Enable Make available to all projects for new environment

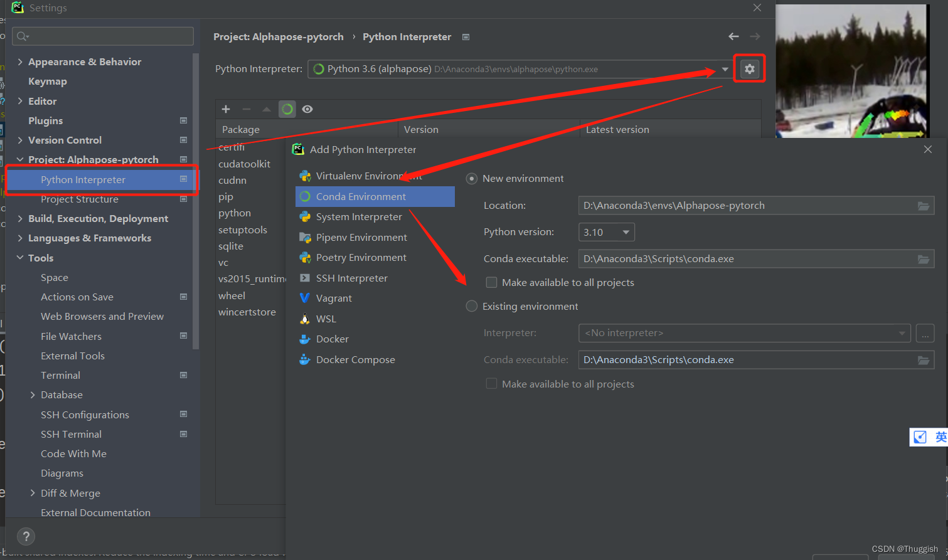coord(491,282)
